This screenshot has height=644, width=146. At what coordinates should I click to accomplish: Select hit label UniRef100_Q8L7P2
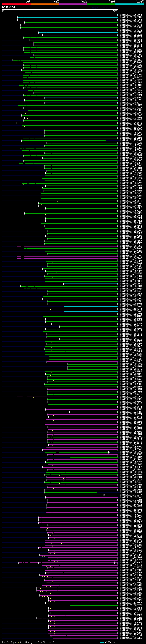click(x=131, y=82)
